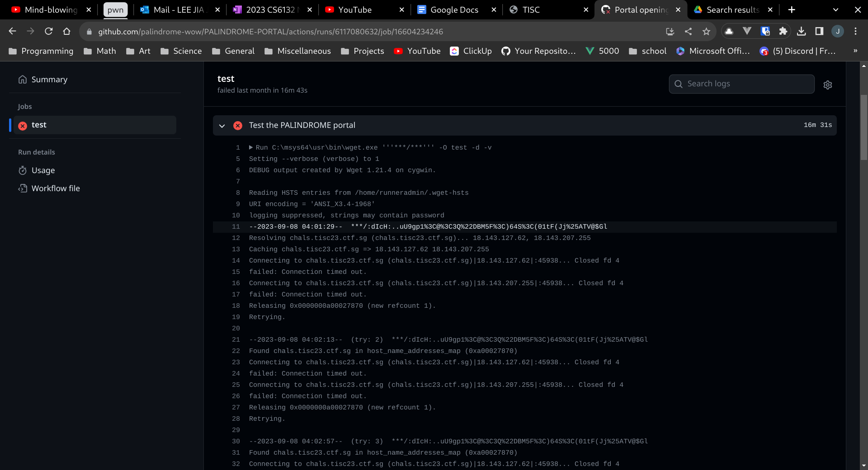Select the failed test job in sidebar
This screenshot has width=868, height=470.
tap(95, 125)
